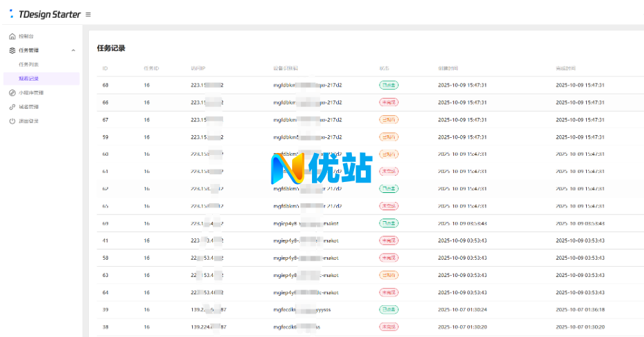The image size is (644, 337).
Task: Click the 状态 column header
Action: [x=384, y=68]
